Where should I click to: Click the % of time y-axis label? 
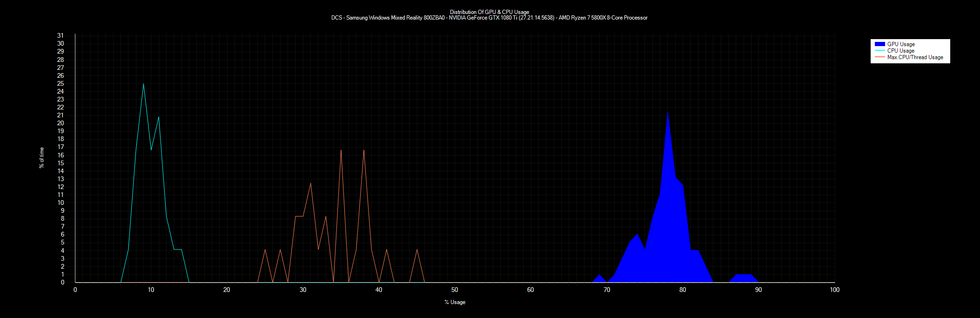[41, 158]
